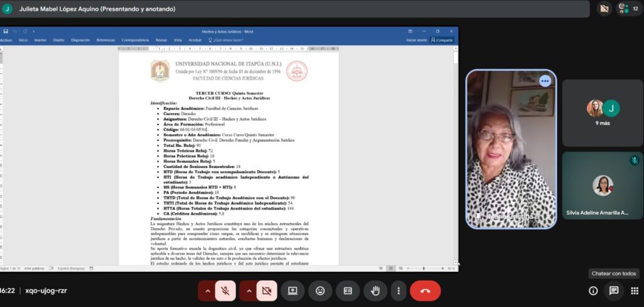Raise your hand
This screenshot has height=307, width=644.
pyautogui.click(x=375, y=291)
